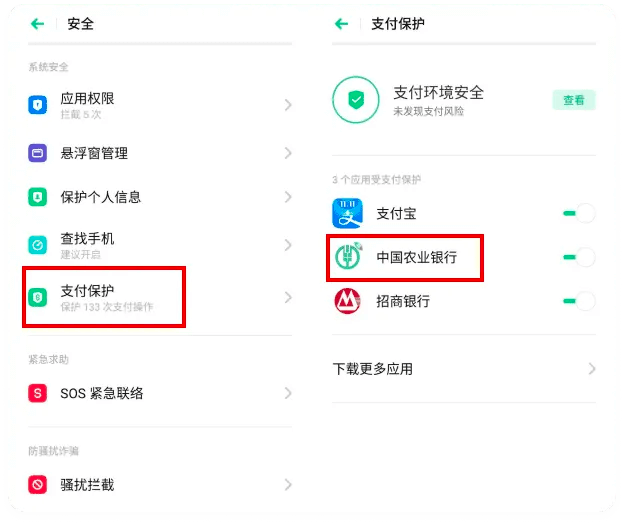This screenshot has height=524, width=624.
Task: Expand 查找手机 using its chevron
Action: point(288,244)
